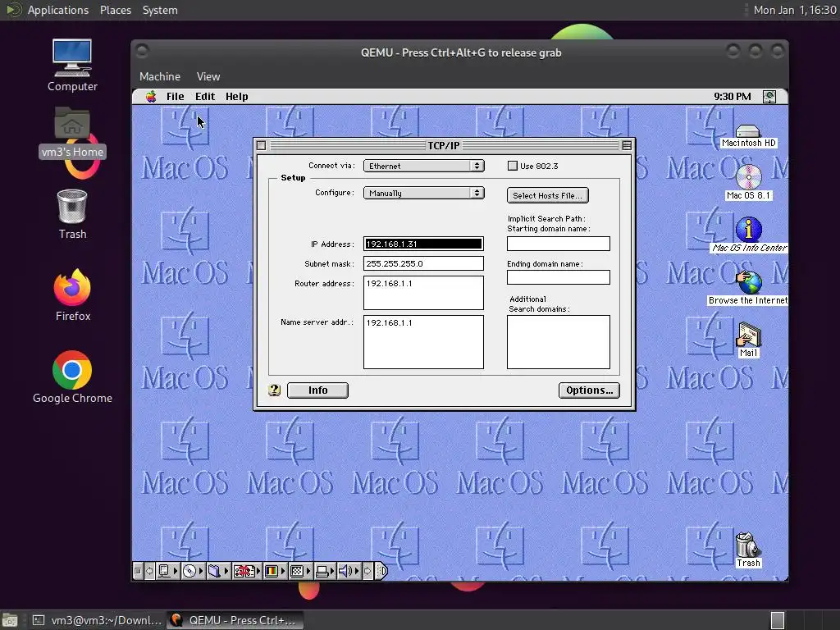Open the Places menu in the top panel
Screen dimensions: 840x630
(x=115, y=10)
